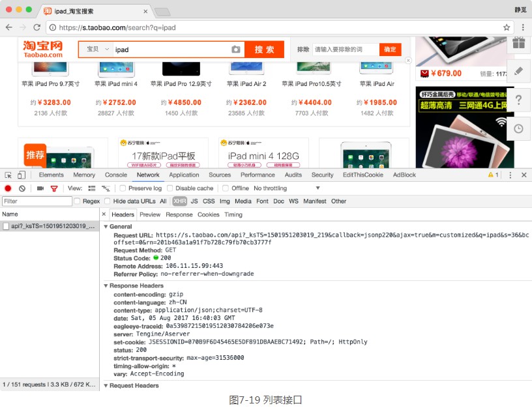The image size is (532, 410).
Task: Click camera image search icon
Action: tap(236, 50)
